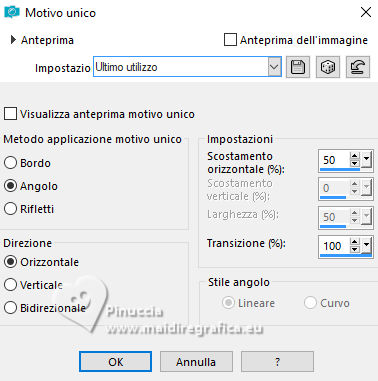The image size is (378, 381).
Task: Click the save preset floppy disk icon
Action: tap(298, 67)
